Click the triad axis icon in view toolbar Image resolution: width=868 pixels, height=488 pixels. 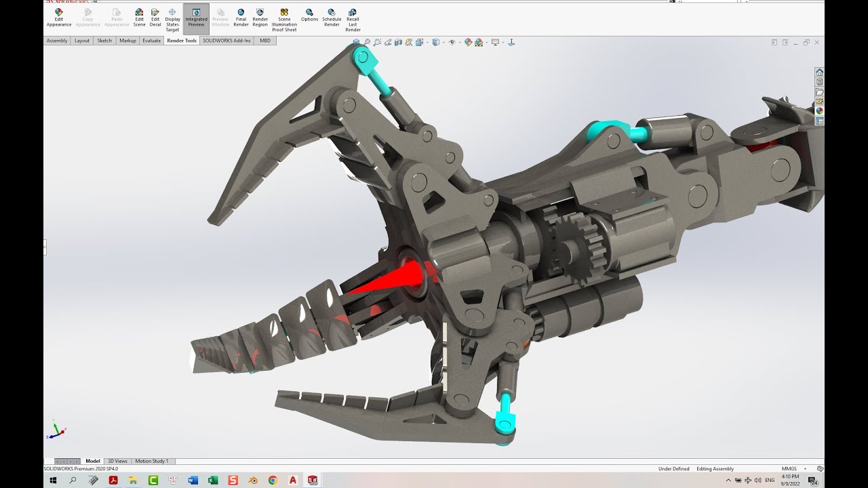point(511,42)
